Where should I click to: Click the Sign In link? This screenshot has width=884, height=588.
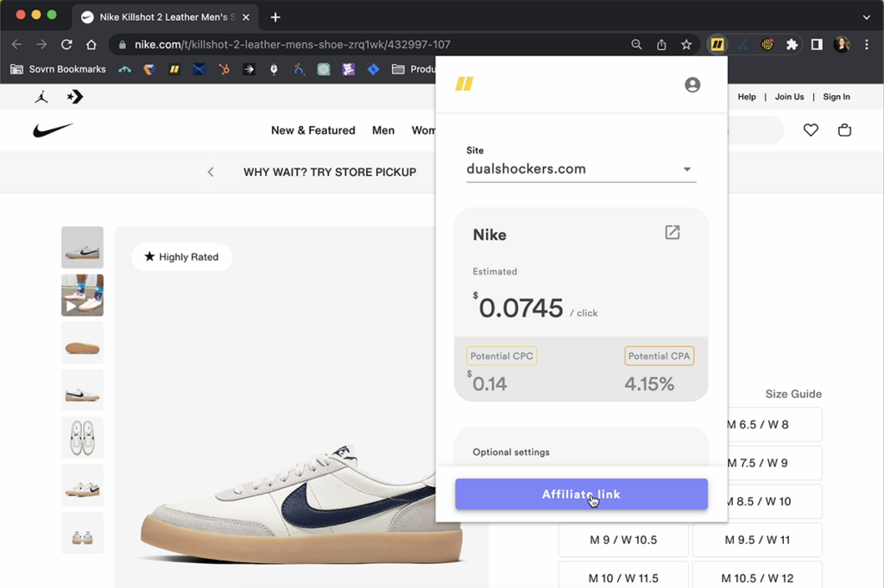(837, 97)
